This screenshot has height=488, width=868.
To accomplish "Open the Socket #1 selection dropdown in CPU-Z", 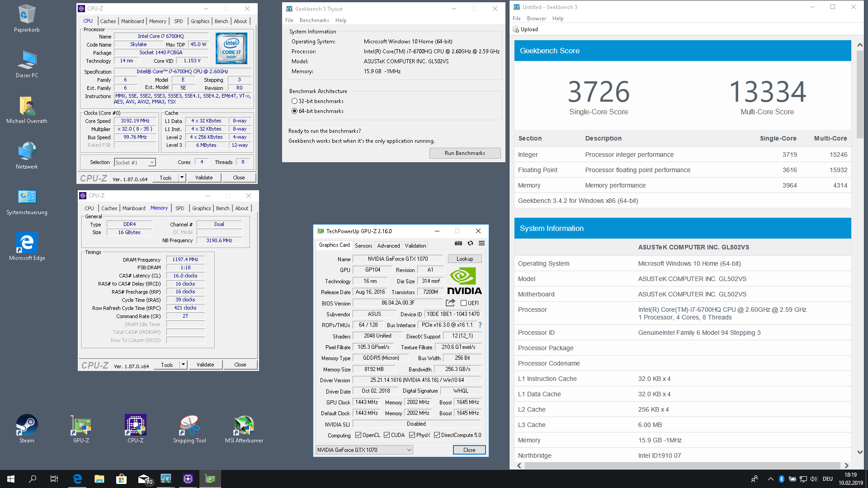I will pos(135,163).
